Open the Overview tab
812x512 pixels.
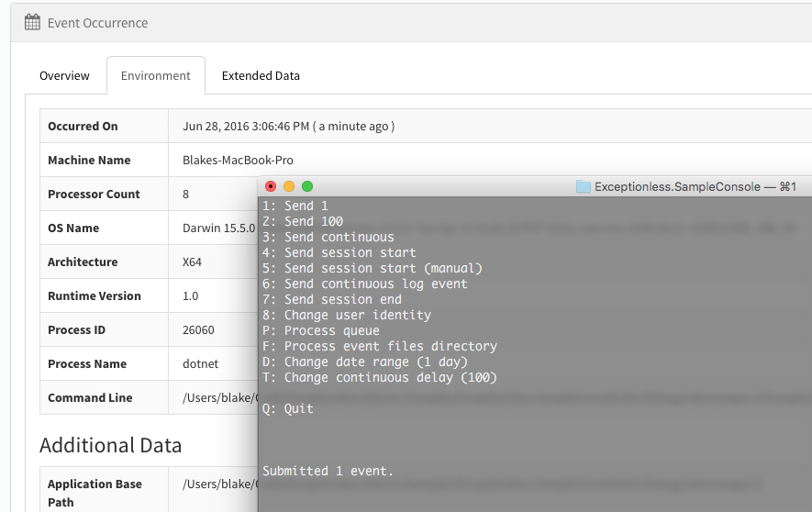[64, 75]
